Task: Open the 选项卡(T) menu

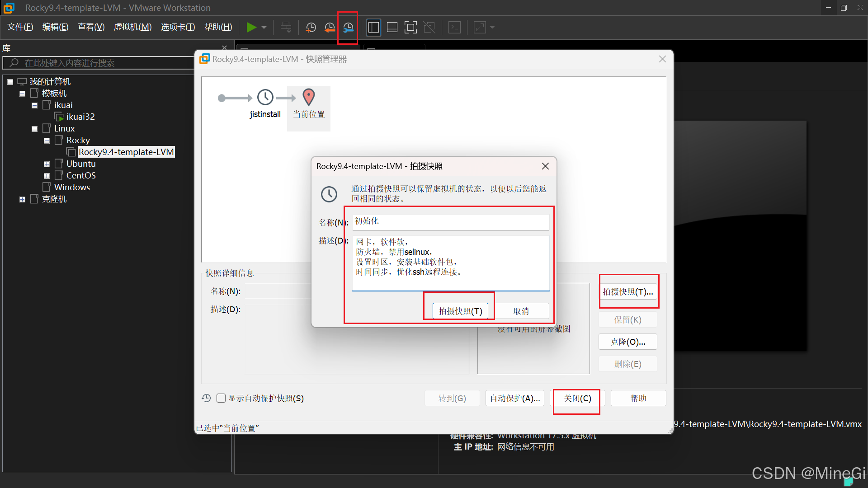Action: (178, 27)
